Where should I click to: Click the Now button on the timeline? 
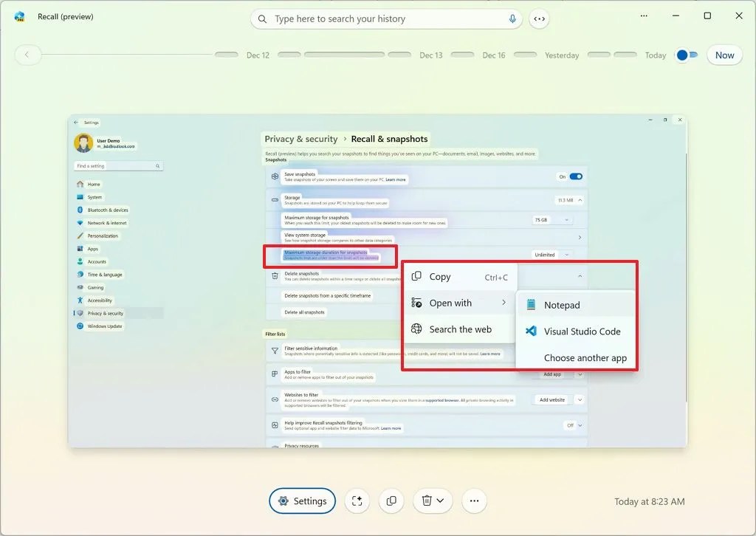pyautogui.click(x=724, y=55)
